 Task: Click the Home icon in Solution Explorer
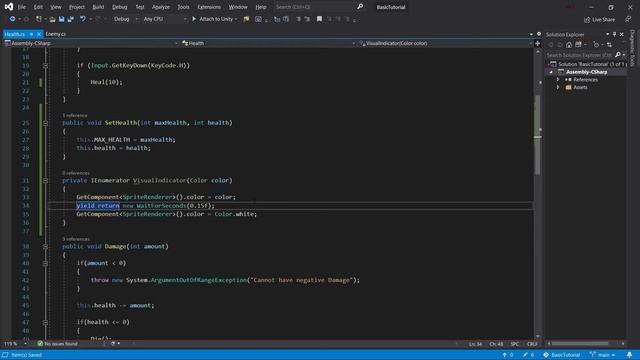[569, 45]
